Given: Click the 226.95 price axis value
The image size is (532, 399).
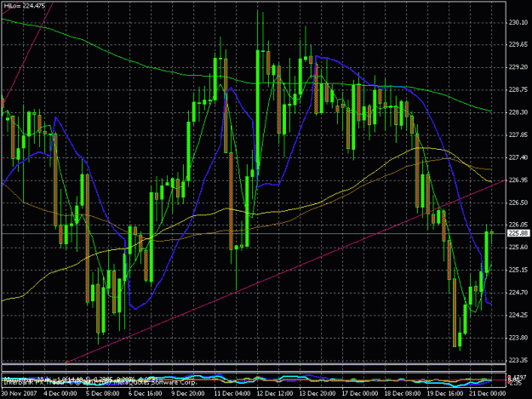Looking at the screenshot, I should pyautogui.click(x=518, y=180).
